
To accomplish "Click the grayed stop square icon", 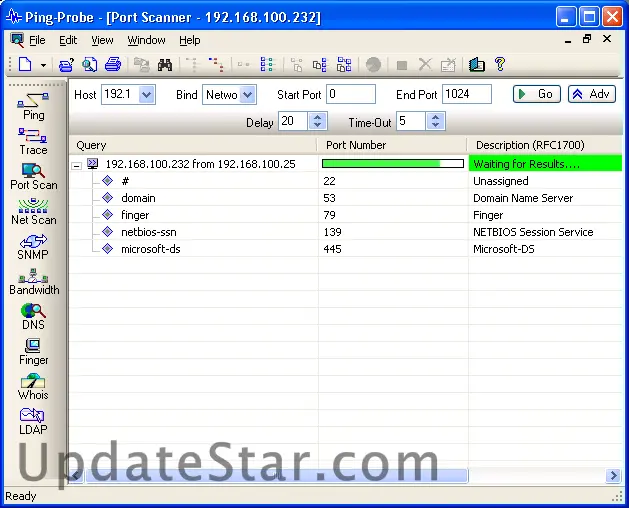I will (x=402, y=65).
